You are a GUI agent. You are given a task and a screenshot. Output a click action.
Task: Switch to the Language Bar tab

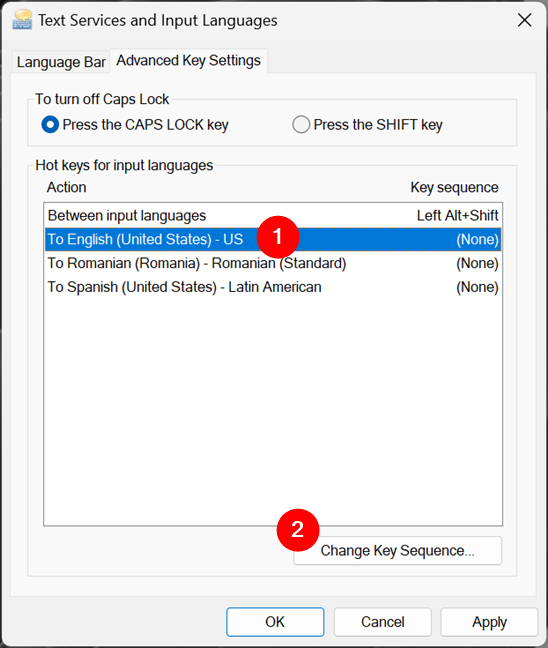click(61, 62)
